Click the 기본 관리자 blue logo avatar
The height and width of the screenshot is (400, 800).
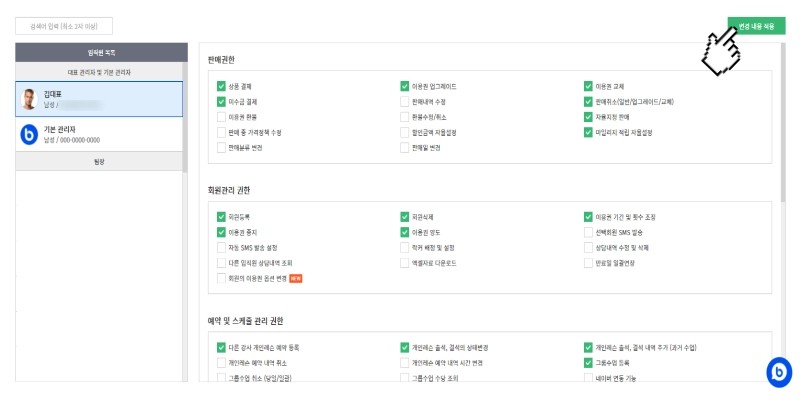pos(29,135)
